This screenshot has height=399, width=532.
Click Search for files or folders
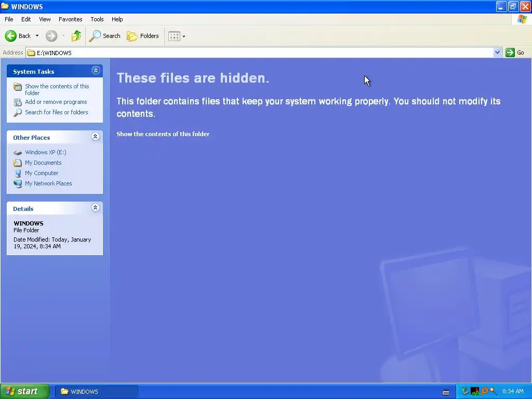56,112
